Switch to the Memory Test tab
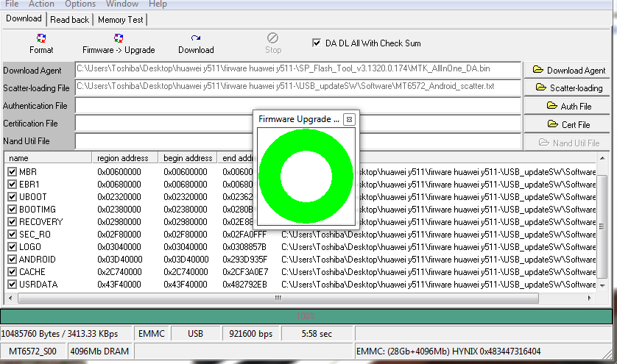 (x=121, y=20)
